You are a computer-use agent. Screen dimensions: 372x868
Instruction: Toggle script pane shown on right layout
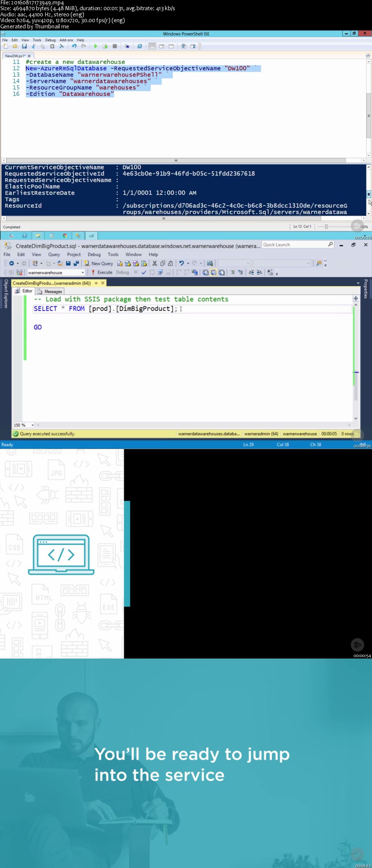pyautogui.click(x=162, y=46)
